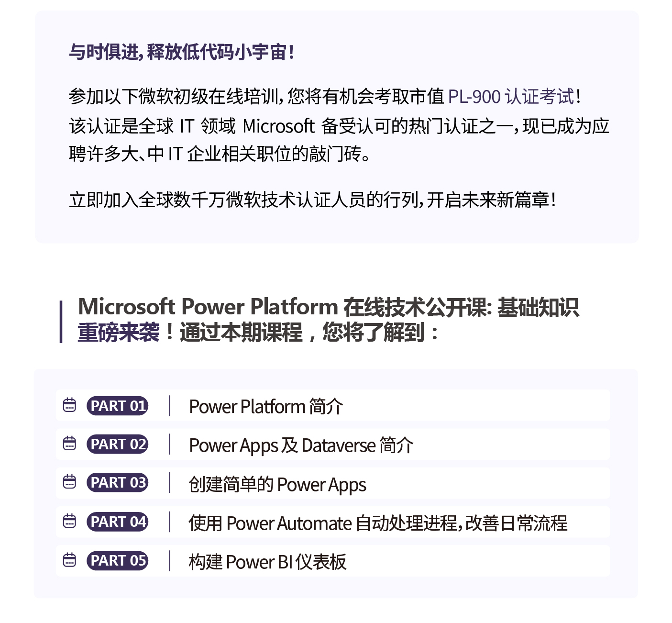Screen dimensions: 672x623
Task: Click the calendar icon beside PART 05
Action: (x=69, y=559)
